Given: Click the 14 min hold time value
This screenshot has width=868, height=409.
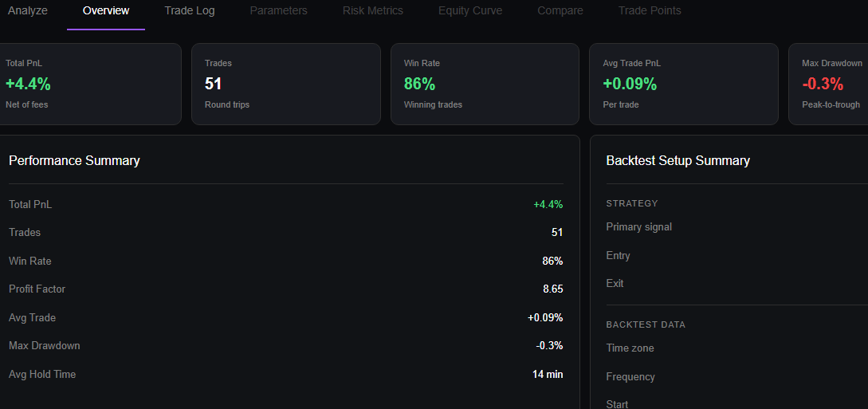Looking at the screenshot, I should (548, 374).
